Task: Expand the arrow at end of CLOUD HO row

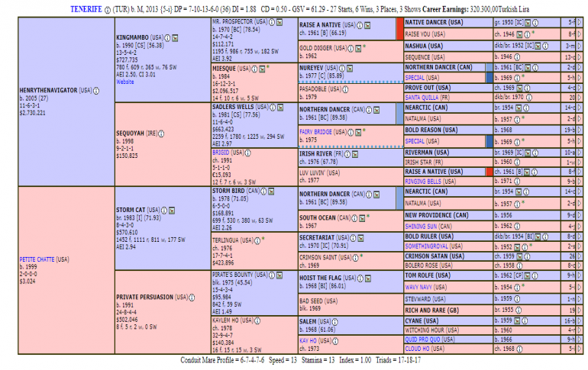Action: coord(583,349)
